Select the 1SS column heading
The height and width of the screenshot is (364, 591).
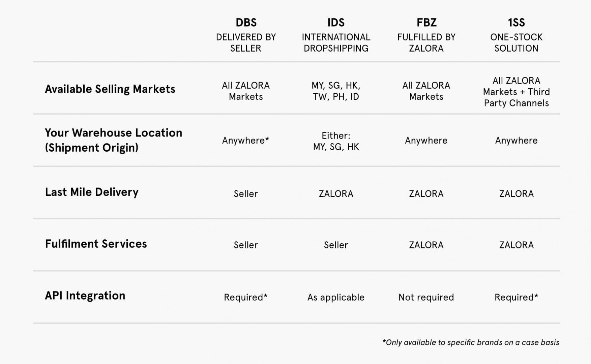coord(516,23)
